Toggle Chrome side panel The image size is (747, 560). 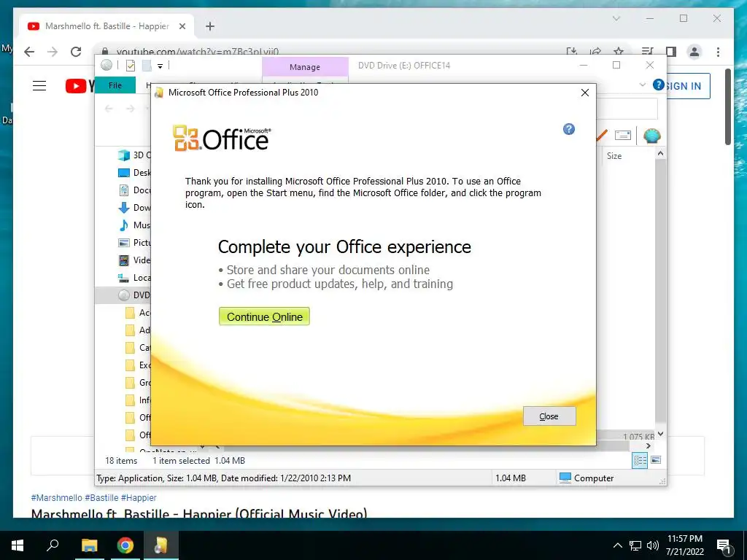click(x=671, y=52)
